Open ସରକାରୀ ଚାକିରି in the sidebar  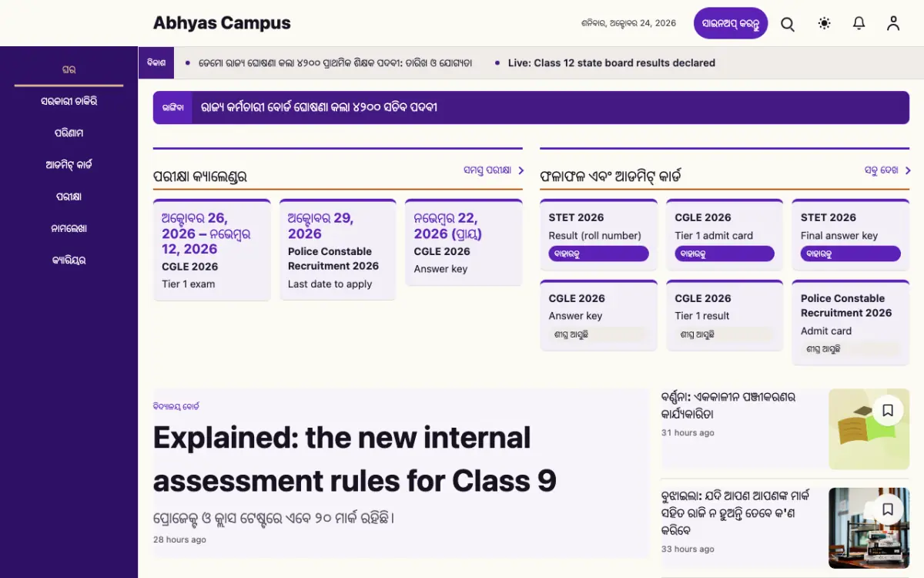(x=69, y=101)
